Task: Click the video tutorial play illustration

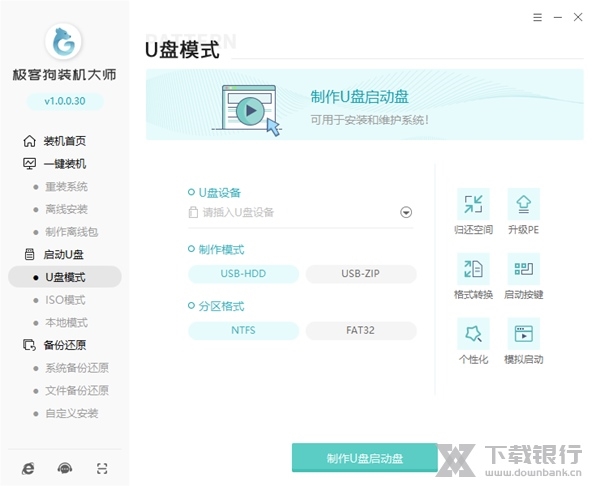Action: pos(247,111)
